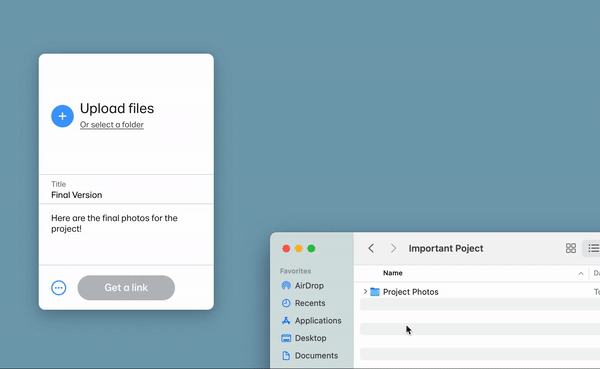This screenshot has width=600, height=369.
Task: Click the grayed Get a link button
Action: click(126, 288)
